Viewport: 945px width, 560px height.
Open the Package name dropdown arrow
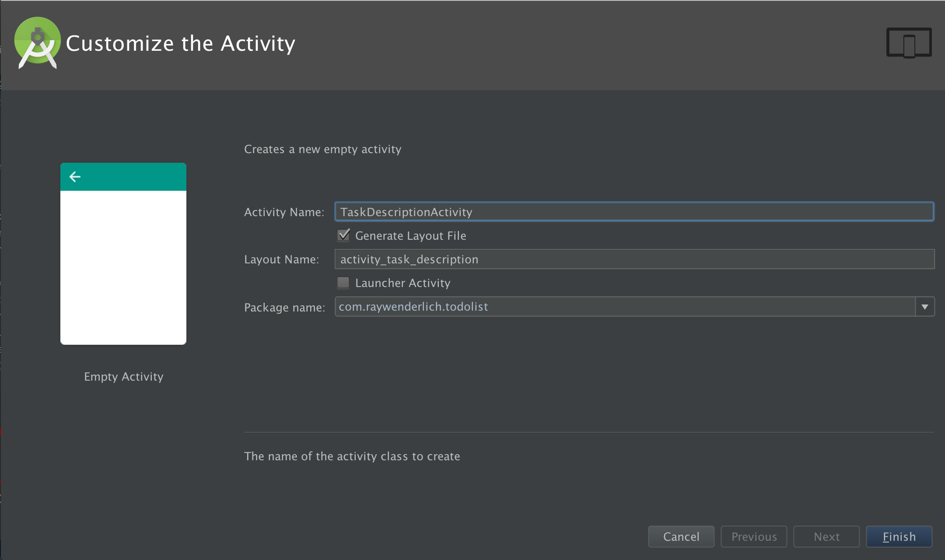pyautogui.click(x=925, y=307)
